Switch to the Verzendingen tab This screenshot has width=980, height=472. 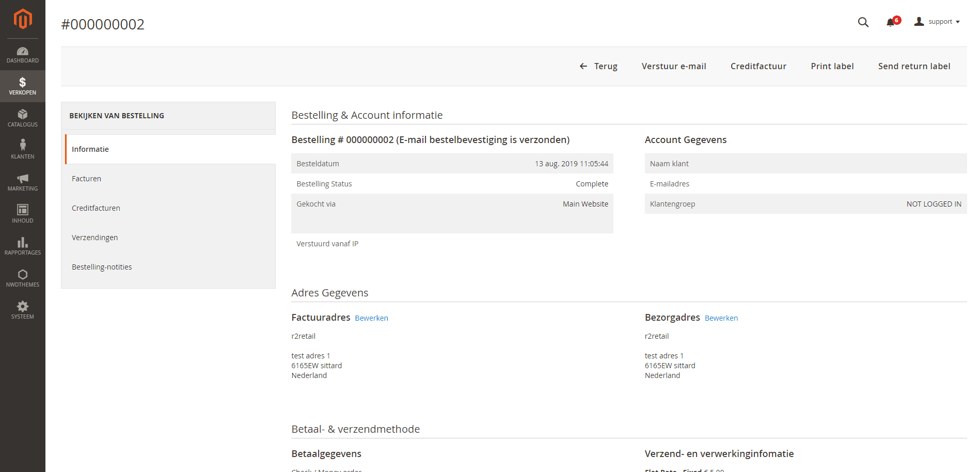pyautogui.click(x=170, y=238)
